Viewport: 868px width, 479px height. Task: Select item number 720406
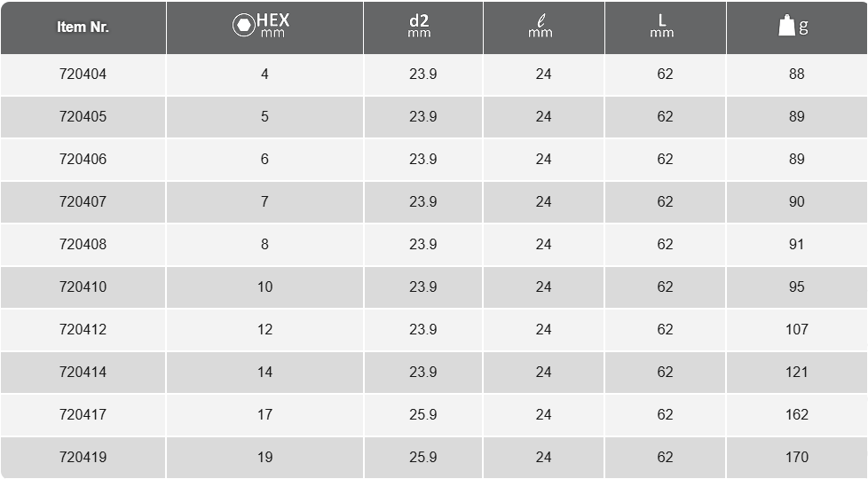(x=83, y=160)
